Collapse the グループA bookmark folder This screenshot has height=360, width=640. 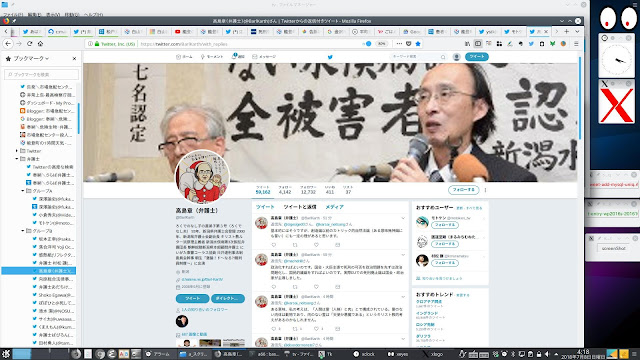23,191
